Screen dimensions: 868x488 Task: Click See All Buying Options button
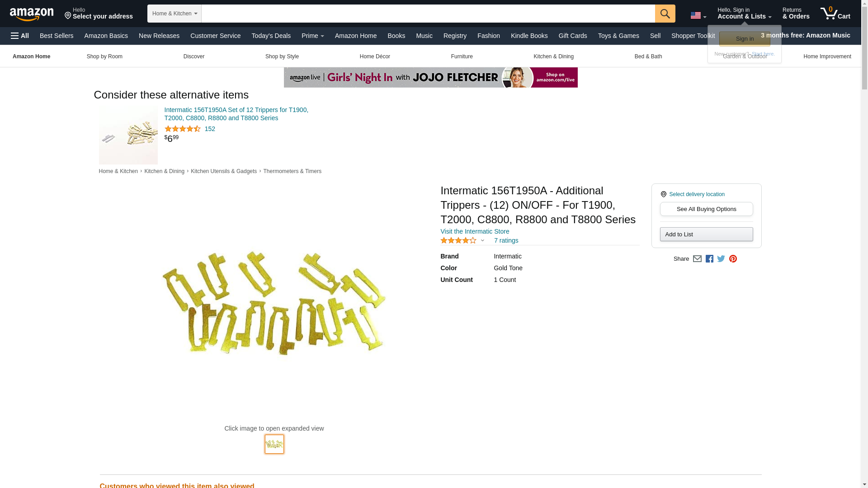pyautogui.click(x=706, y=209)
